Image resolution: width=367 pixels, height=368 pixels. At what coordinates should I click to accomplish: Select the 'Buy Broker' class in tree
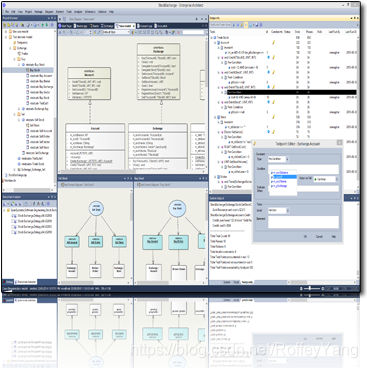tap(40, 81)
